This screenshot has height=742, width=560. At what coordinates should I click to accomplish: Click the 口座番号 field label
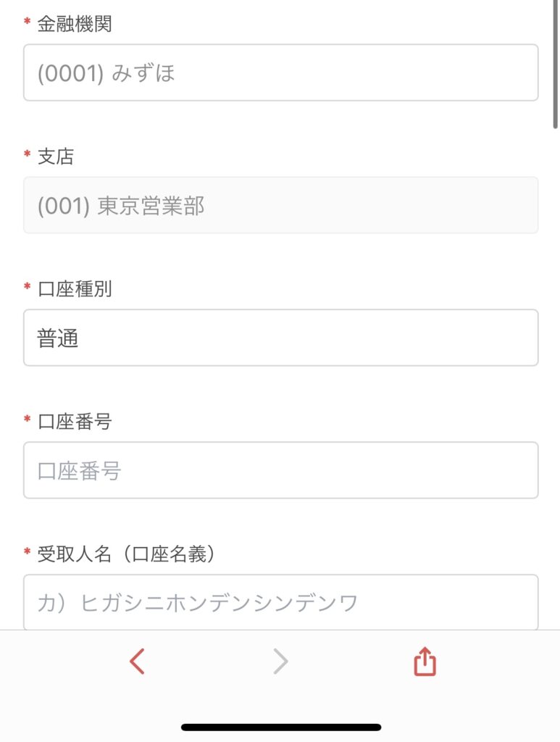click(75, 421)
